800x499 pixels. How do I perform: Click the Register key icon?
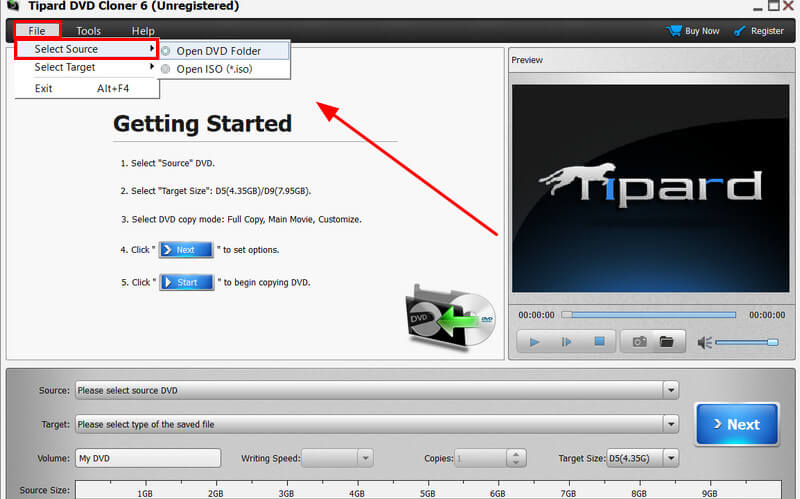click(739, 31)
